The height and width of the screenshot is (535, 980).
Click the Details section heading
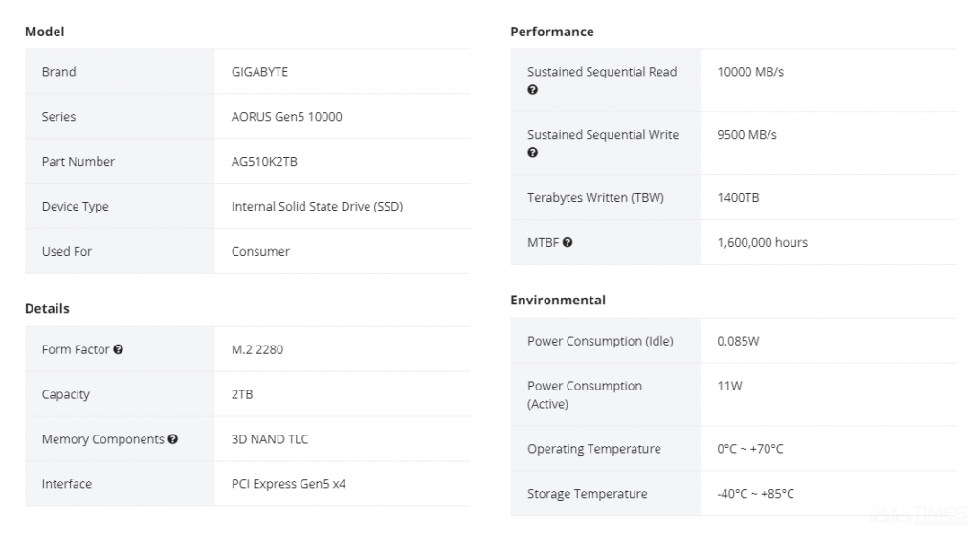(47, 309)
